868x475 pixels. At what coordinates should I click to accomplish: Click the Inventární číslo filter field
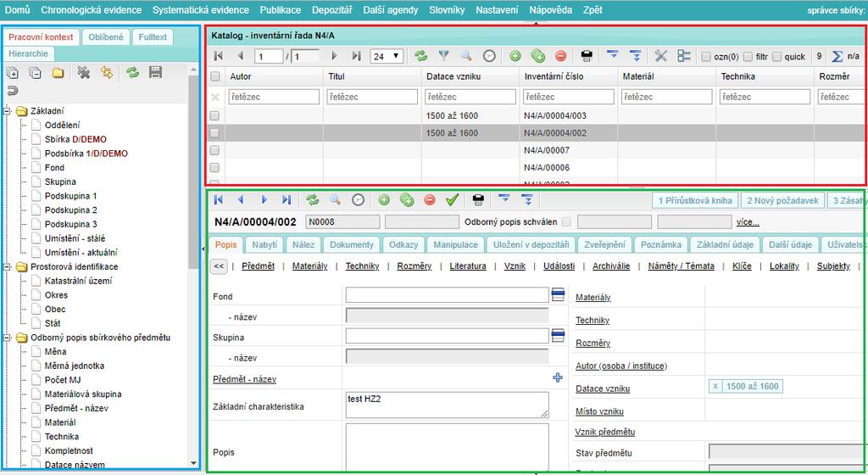(569, 97)
